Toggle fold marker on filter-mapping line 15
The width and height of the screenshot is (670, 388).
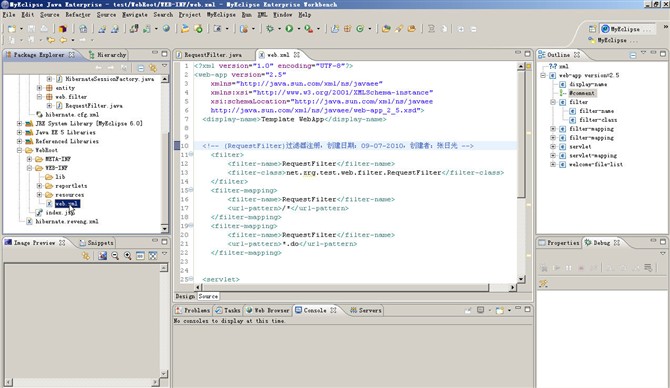coord(191,190)
